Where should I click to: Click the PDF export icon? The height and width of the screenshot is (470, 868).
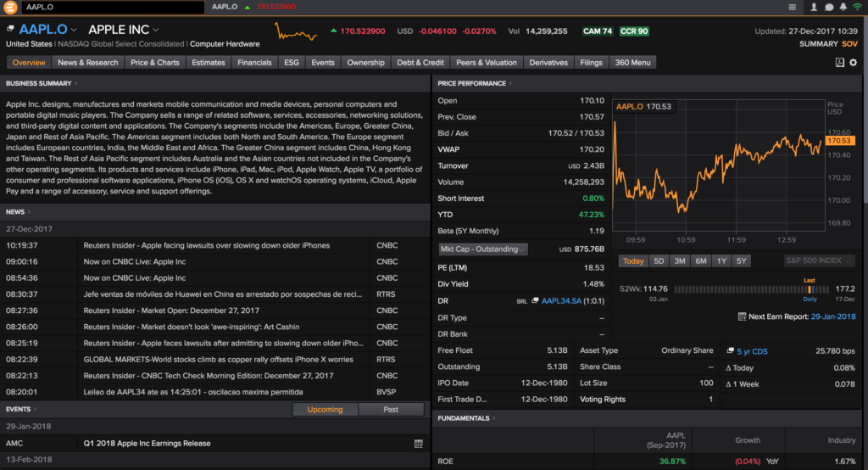[839, 63]
